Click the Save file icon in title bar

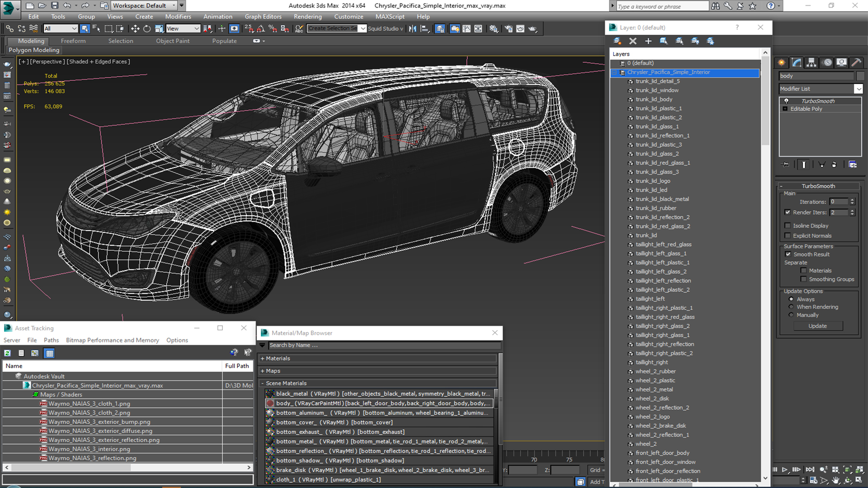pyautogui.click(x=55, y=5)
